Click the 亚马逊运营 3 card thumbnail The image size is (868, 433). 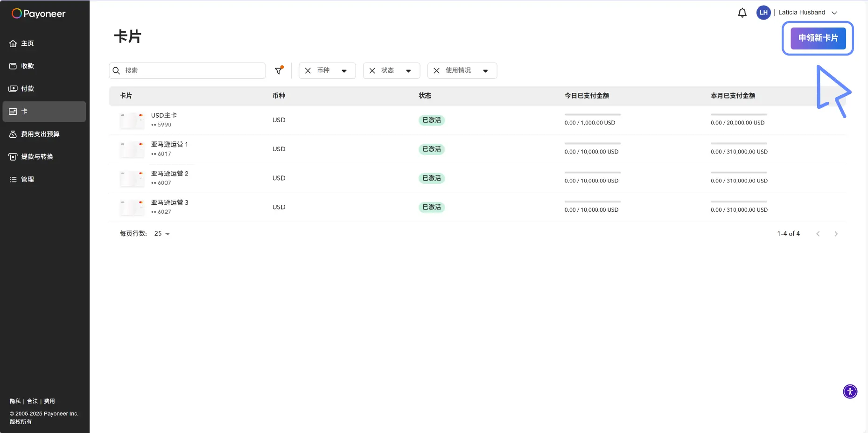(x=132, y=207)
